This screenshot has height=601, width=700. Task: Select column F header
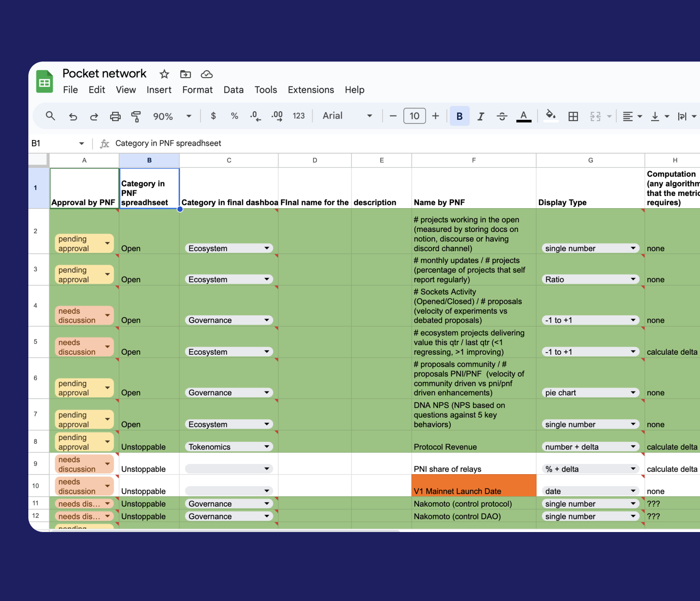(474, 161)
